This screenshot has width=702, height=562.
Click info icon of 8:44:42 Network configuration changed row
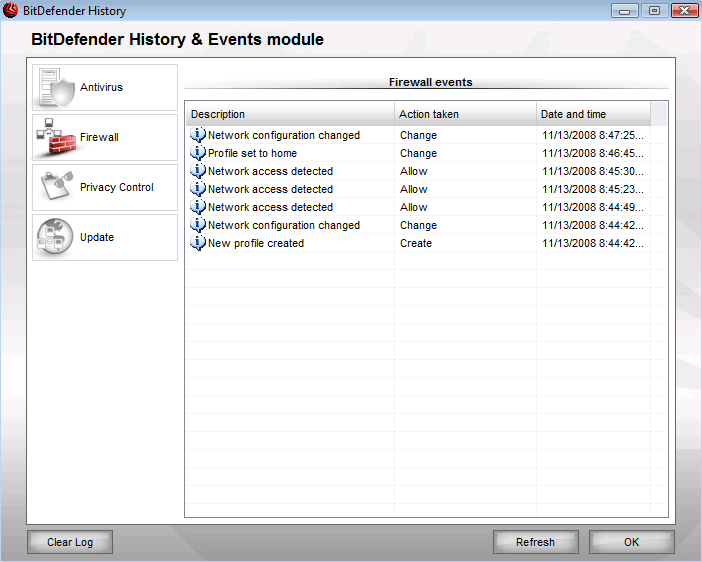[198, 225]
